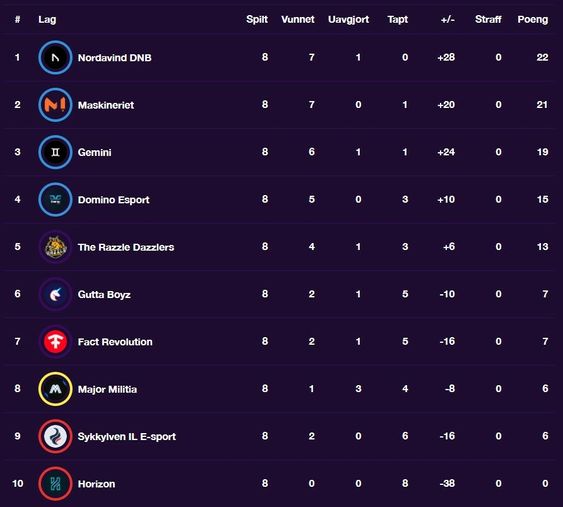The width and height of the screenshot is (563, 507).
Task: Sort table by the Poeng column header
Action: point(532,19)
